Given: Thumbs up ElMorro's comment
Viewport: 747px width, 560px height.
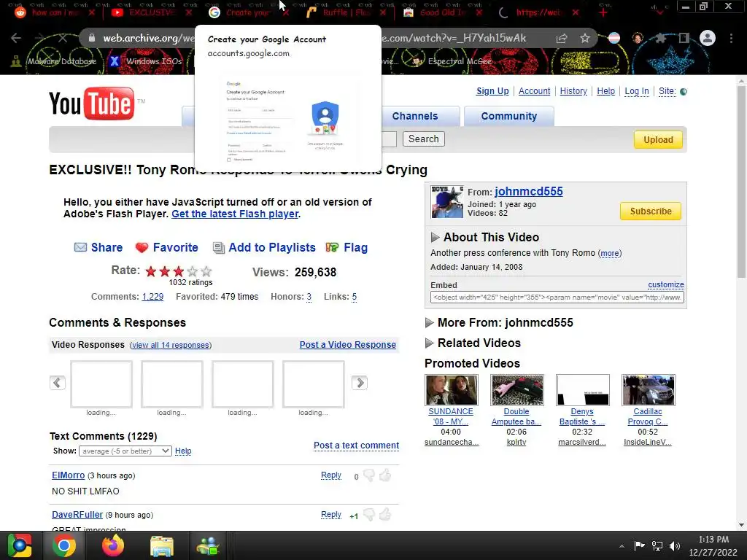Looking at the screenshot, I should [x=385, y=475].
